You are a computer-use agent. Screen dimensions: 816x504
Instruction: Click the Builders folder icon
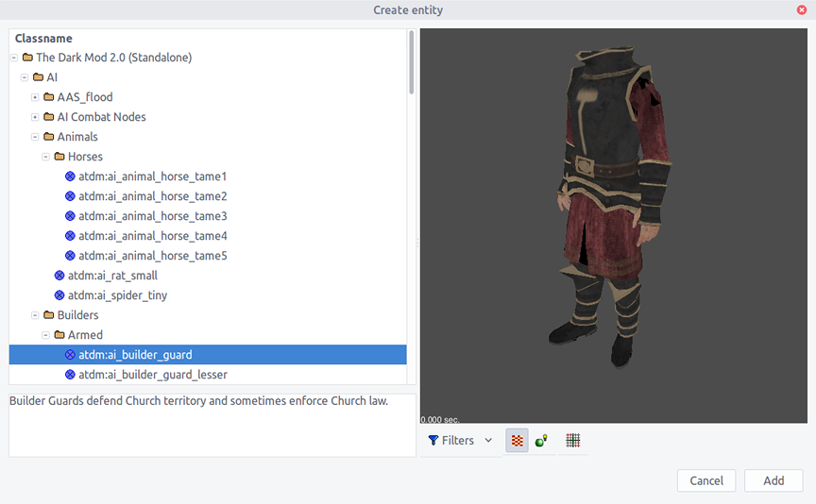tap(49, 314)
